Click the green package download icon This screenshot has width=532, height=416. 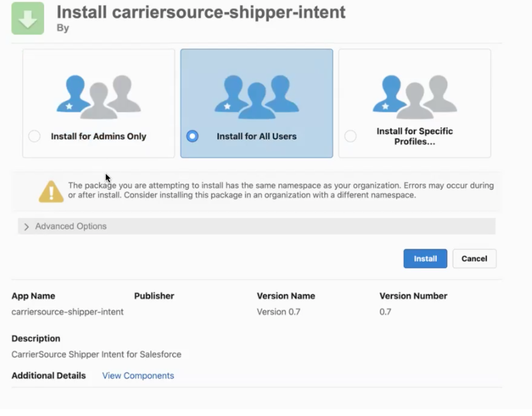click(28, 18)
